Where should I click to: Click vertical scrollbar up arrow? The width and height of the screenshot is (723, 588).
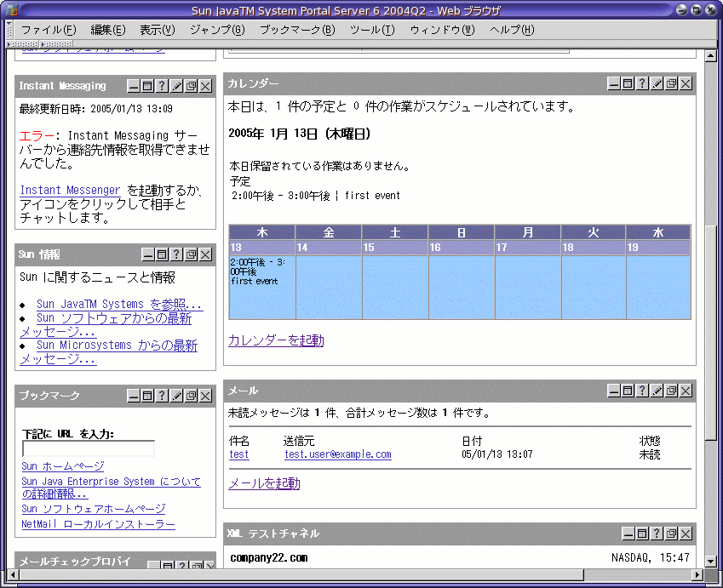[710, 56]
